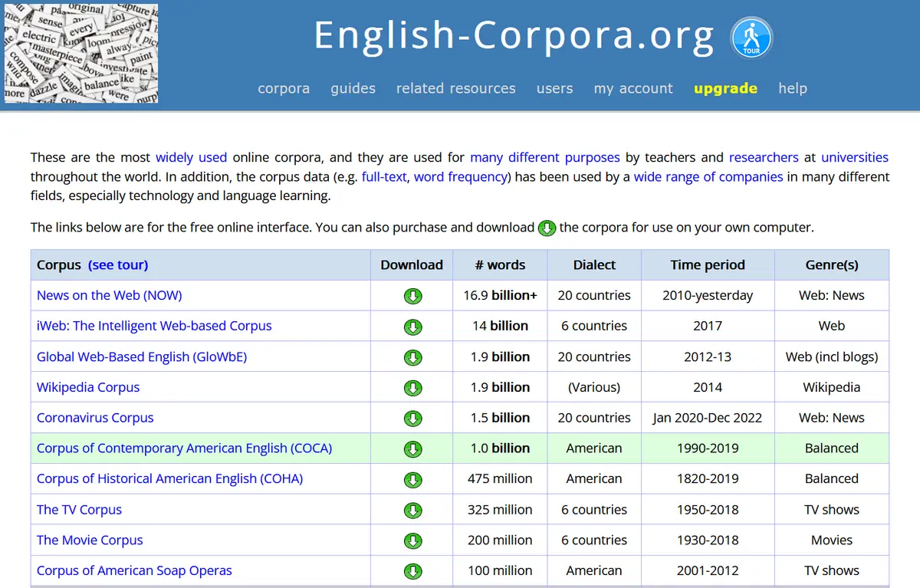Click the '# words' column header
Viewport: 920px width, 588px height.
[x=500, y=264]
